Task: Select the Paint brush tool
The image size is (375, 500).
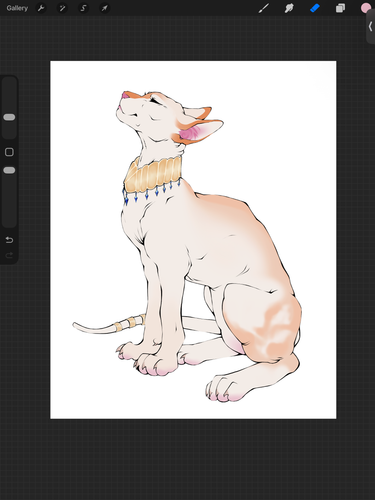Action: 264,8
